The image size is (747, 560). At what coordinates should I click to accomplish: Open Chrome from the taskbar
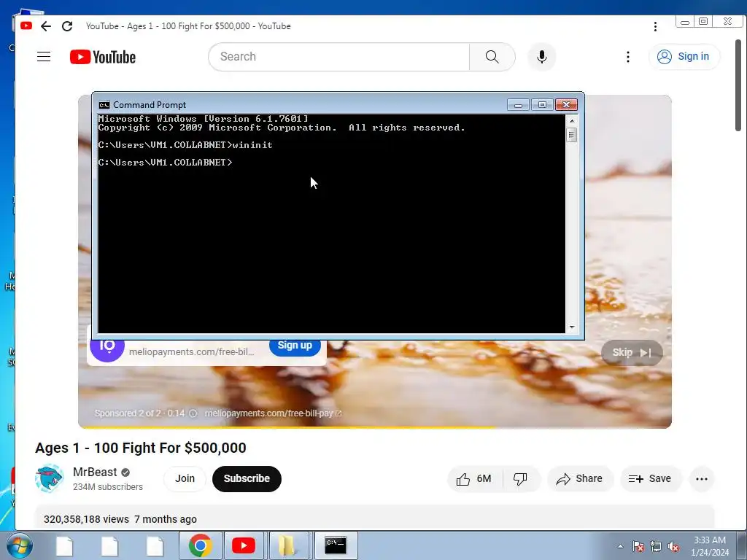click(200, 545)
